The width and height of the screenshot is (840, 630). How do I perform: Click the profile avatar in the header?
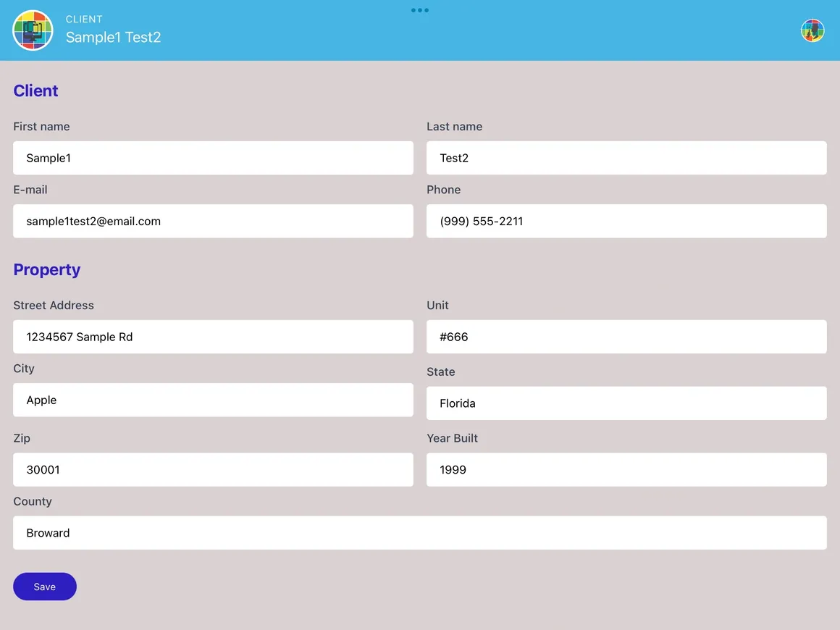(x=812, y=30)
